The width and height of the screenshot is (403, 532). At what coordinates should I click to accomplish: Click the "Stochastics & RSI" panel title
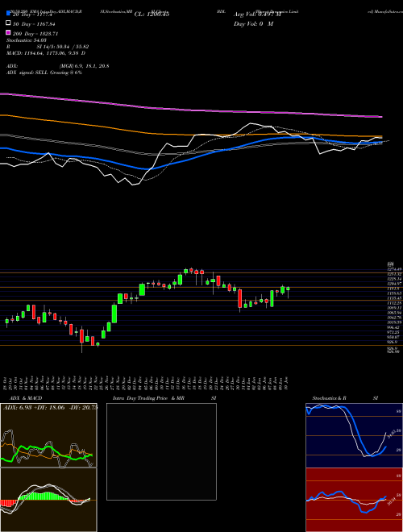coord(345,398)
